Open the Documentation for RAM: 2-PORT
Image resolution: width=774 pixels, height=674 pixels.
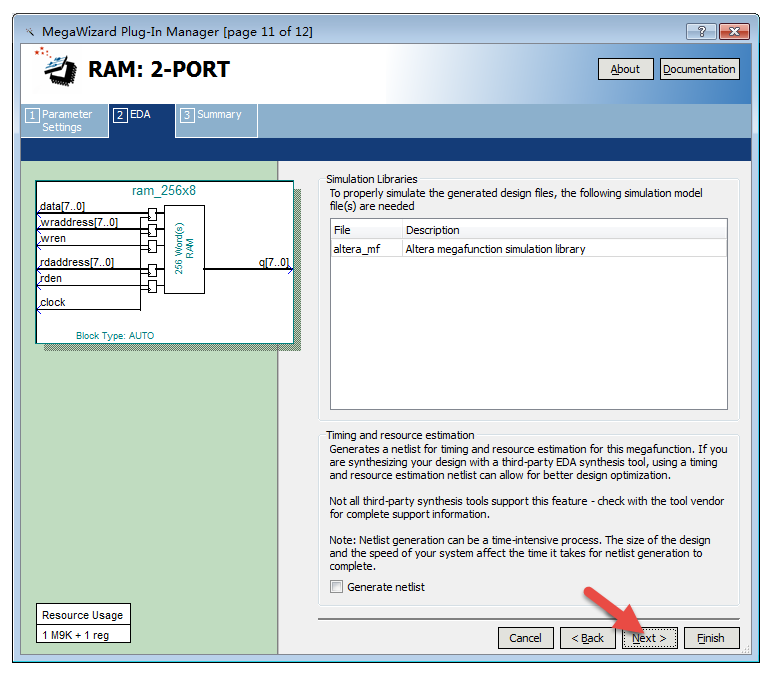coord(699,69)
